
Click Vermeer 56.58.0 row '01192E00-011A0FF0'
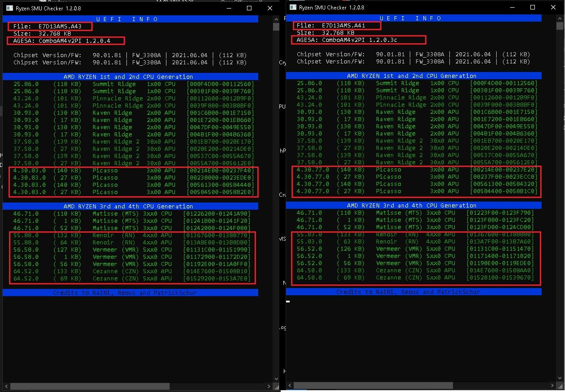(x=132, y=264)
